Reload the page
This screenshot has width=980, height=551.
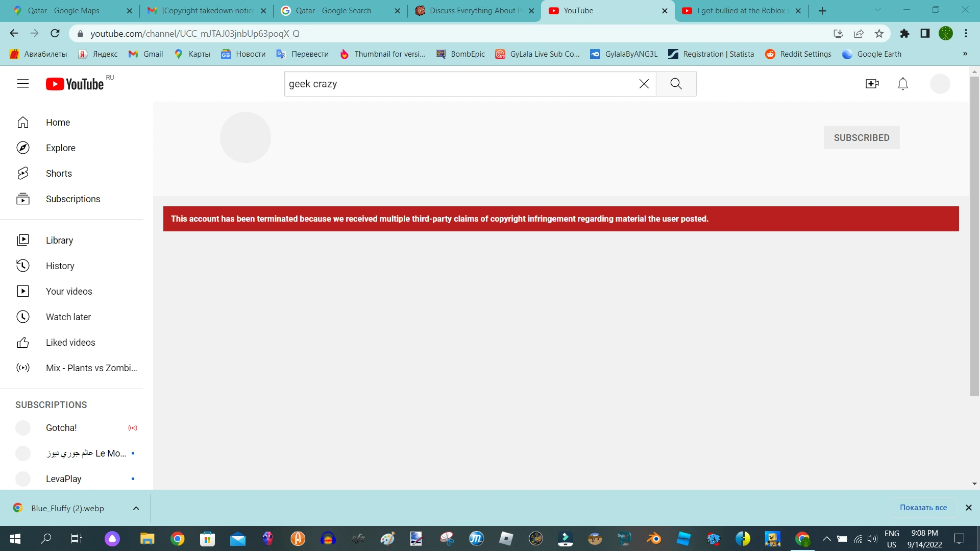pos(55,33)
